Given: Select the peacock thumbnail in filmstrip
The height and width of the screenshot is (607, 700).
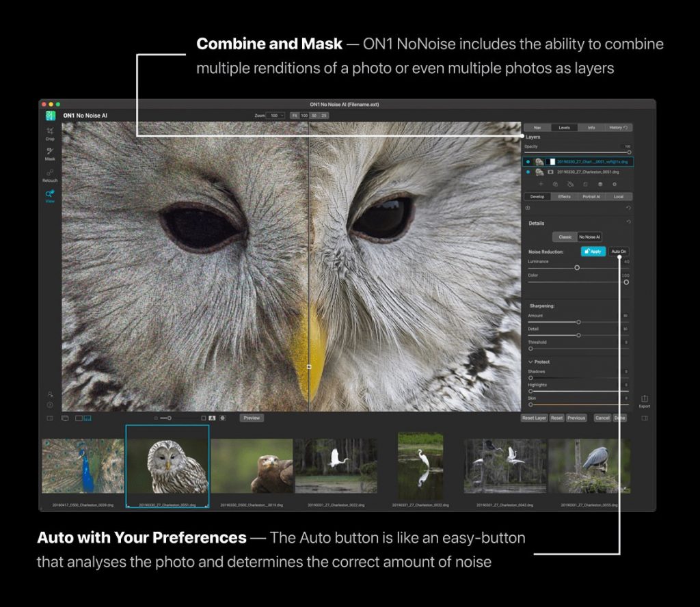Looking at the screenshot, I should [83, 466].
